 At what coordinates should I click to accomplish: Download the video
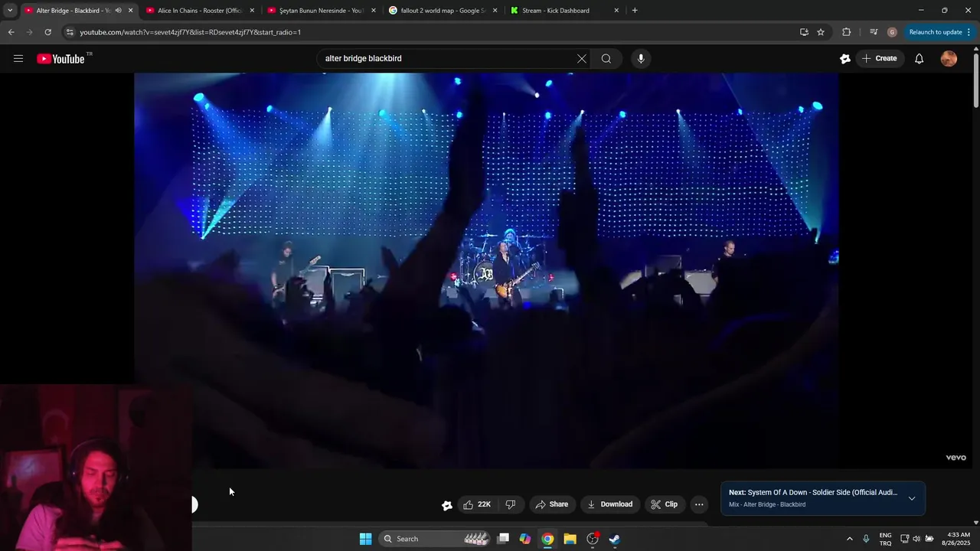[x=609, y=504]
